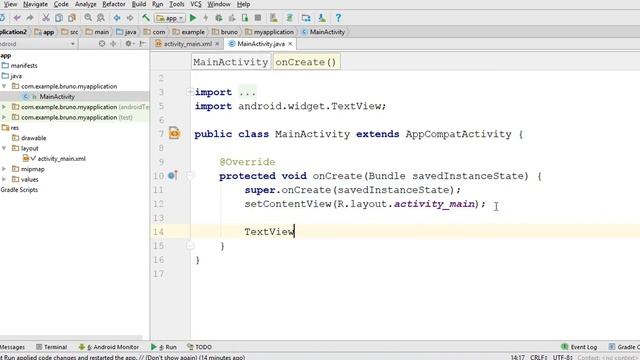This screenshot has width=640, height=360.
Task: Close the MainActivity.java tab
Action: [290, 44]
